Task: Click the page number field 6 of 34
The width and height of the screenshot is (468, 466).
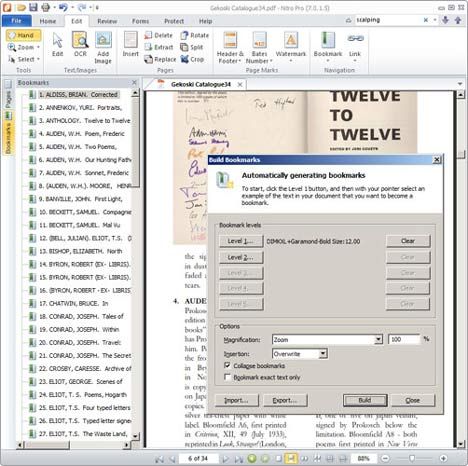Action: (x=198, y=459)
